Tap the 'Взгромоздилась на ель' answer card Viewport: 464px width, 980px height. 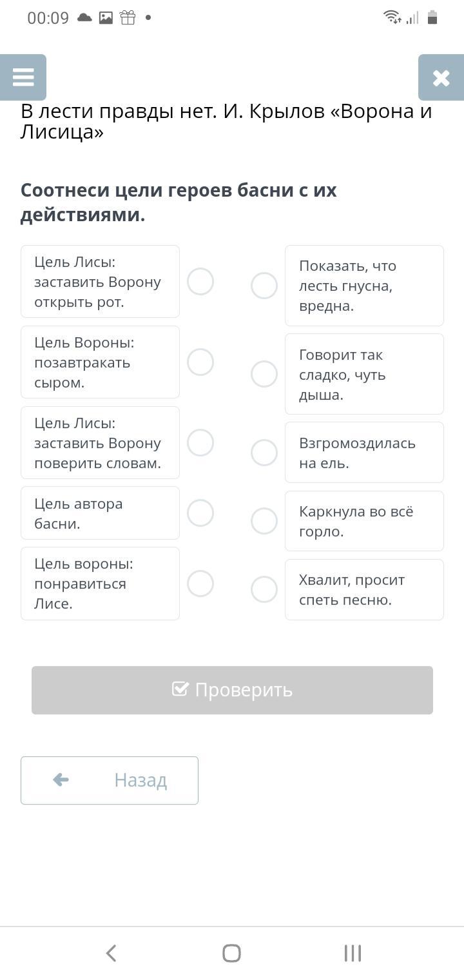pyautogui.click(x=364, y=453)
